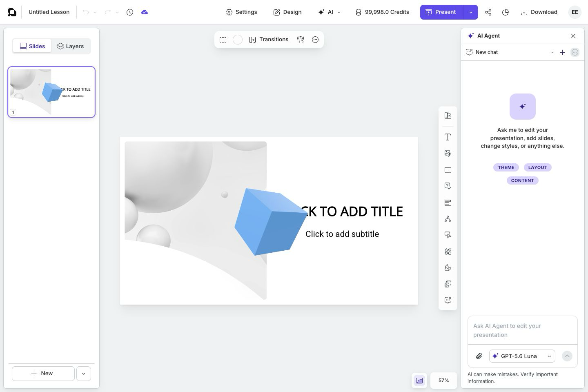Click the New slide button

point(43,374)
